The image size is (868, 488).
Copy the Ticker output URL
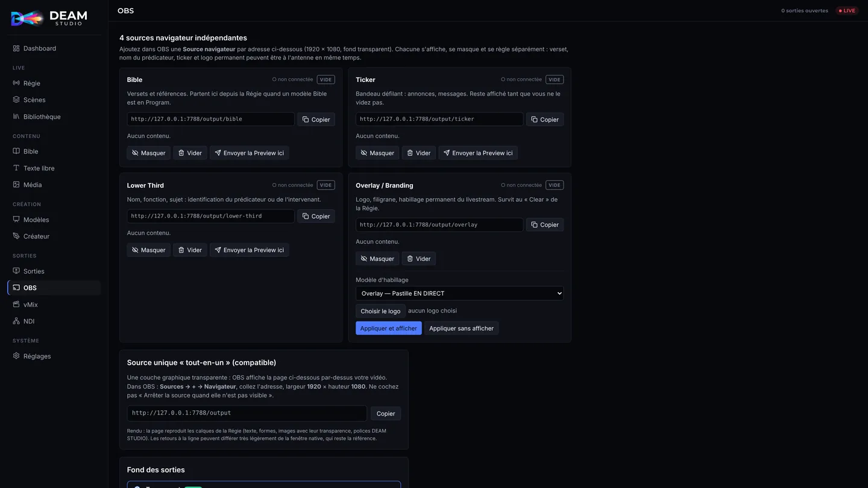click(545, 119)
